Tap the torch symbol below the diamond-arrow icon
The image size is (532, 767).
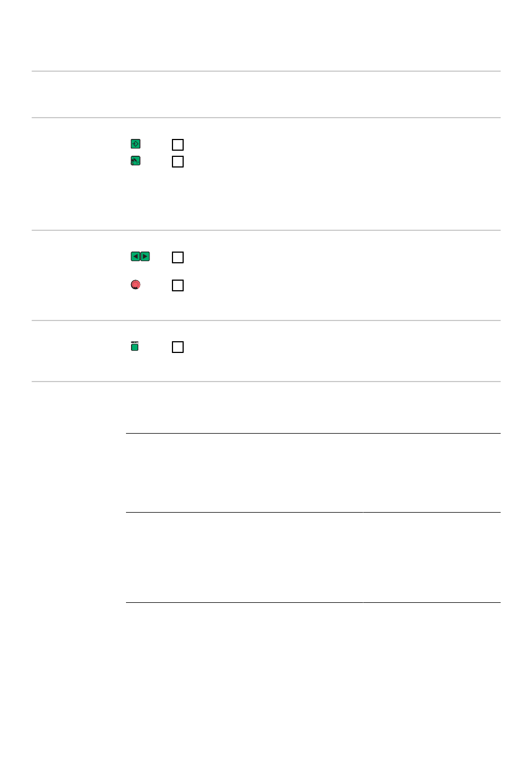(136, 161)
